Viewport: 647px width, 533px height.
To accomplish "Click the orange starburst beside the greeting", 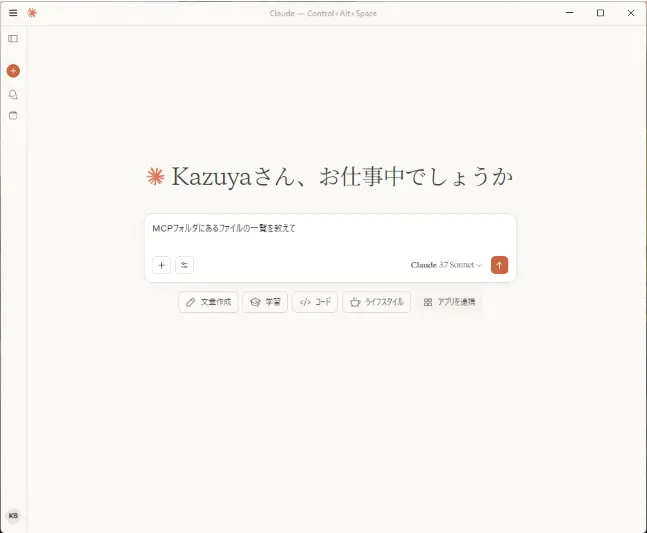I will 156,177.
